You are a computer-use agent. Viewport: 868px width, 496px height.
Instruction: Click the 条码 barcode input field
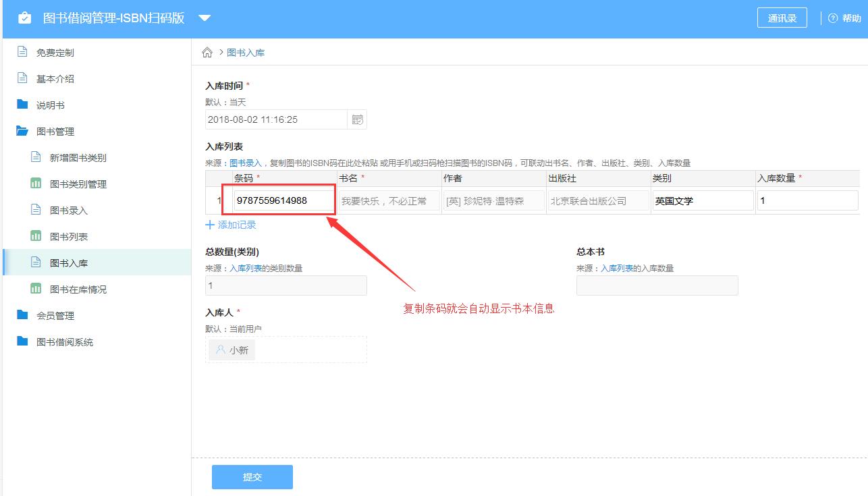(283, 200)
